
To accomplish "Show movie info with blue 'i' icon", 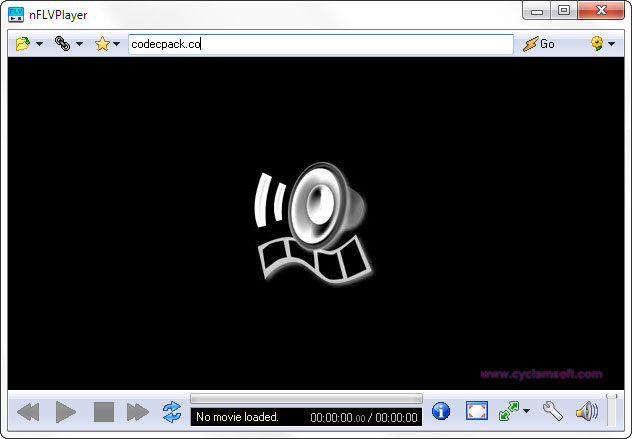I will (x=441, y=411).
